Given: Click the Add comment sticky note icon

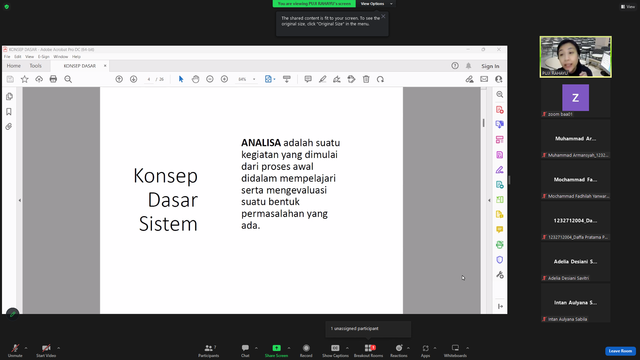Looking at the screenshot, I should (x=308, y=79).
